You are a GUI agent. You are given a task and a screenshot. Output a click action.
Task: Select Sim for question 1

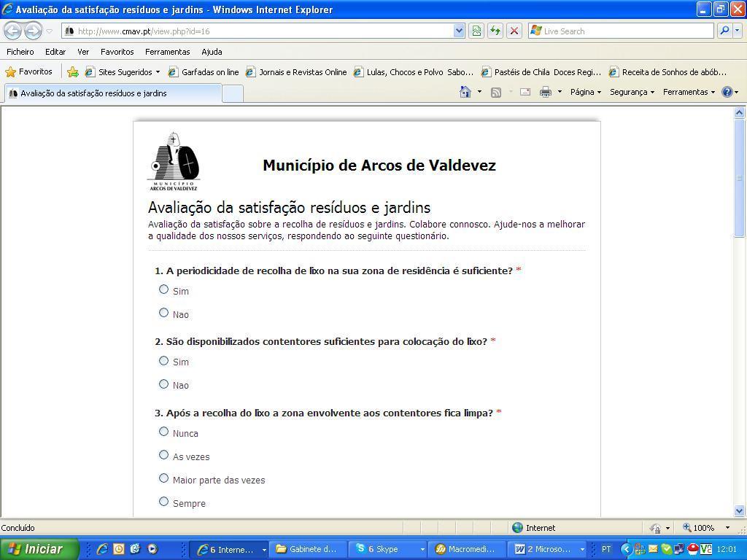(x=163, y=289)
